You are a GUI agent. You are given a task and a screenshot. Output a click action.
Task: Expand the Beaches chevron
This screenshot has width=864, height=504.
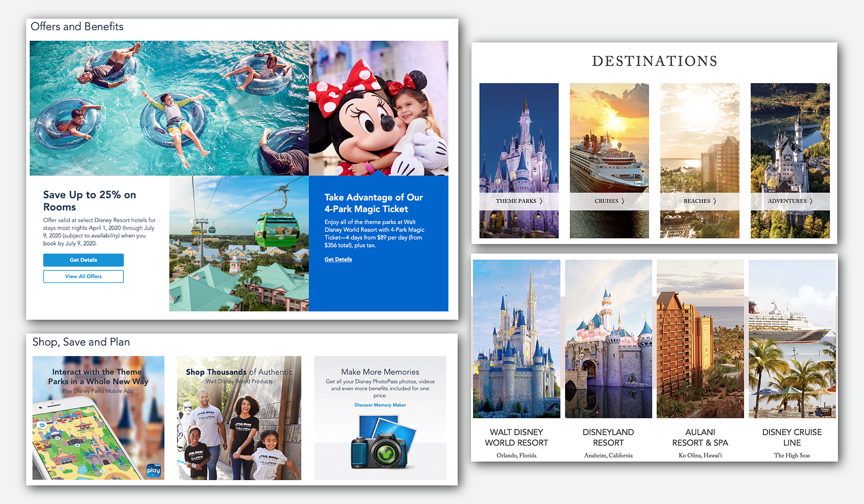tap(715, 201)
